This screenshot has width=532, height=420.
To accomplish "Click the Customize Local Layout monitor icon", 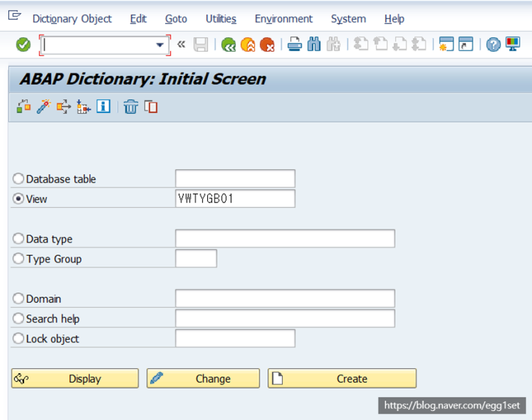I will click(x=512, y=44).
